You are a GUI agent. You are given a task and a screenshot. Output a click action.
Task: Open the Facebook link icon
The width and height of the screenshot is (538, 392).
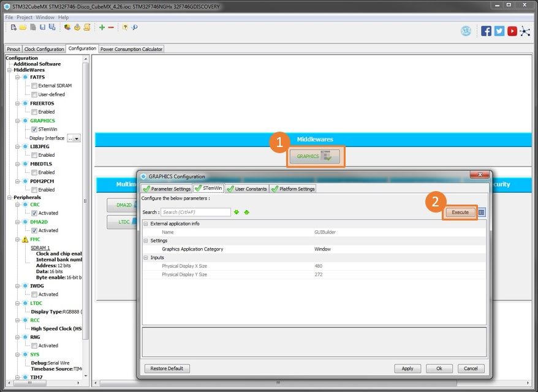coord(486,31)
